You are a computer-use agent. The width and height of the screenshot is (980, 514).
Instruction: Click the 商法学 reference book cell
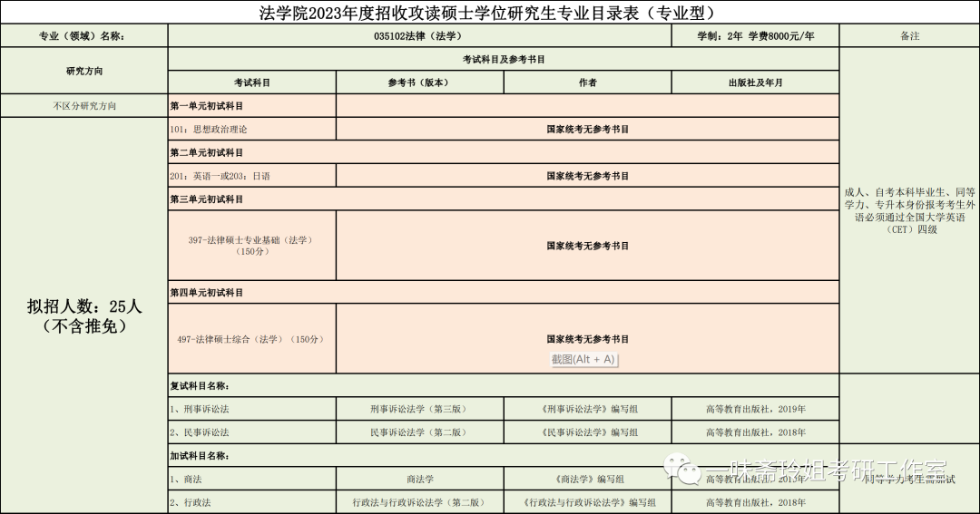click(420, 479)
